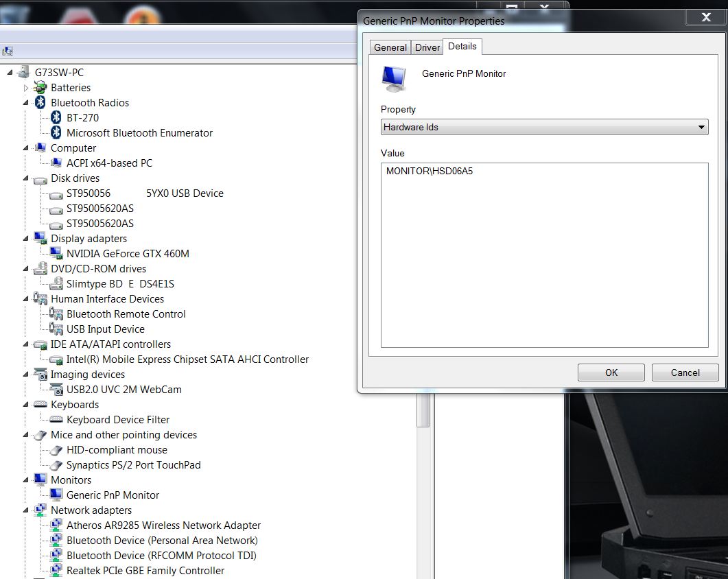Click the BT-270 Bluetooth device icon
Screen dimensions: 728x579
coord(56,117)
